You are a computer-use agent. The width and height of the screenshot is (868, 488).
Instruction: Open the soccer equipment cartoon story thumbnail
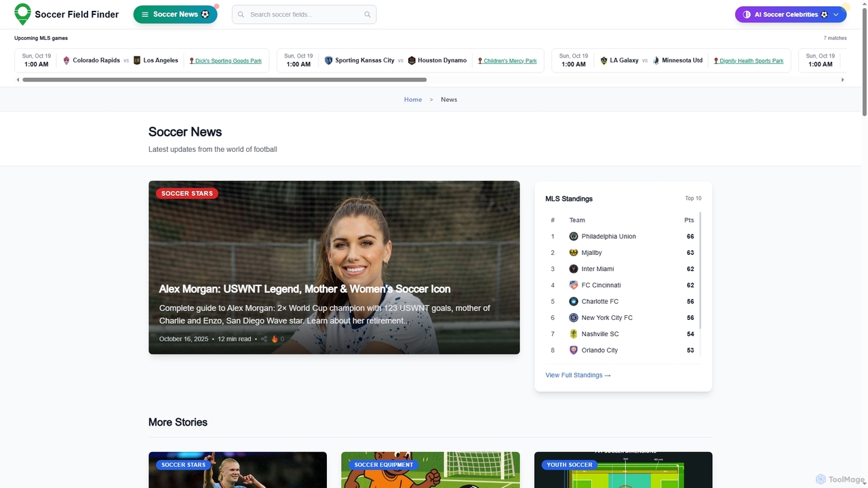431,470
